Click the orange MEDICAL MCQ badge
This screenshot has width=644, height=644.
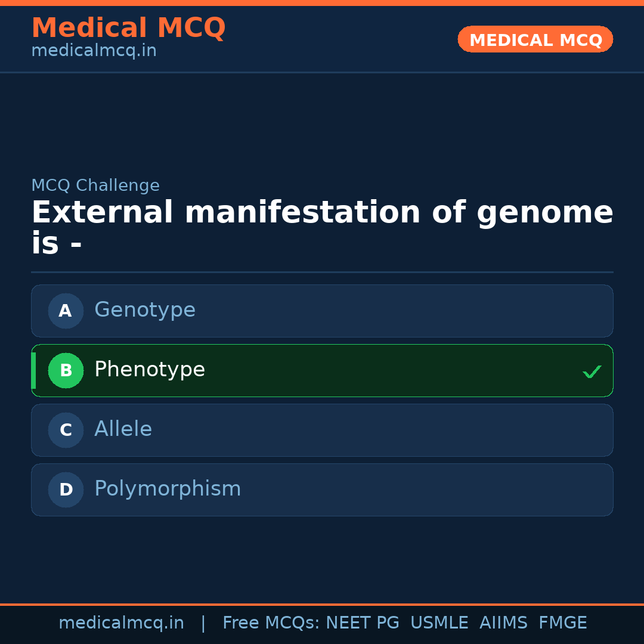535,40
